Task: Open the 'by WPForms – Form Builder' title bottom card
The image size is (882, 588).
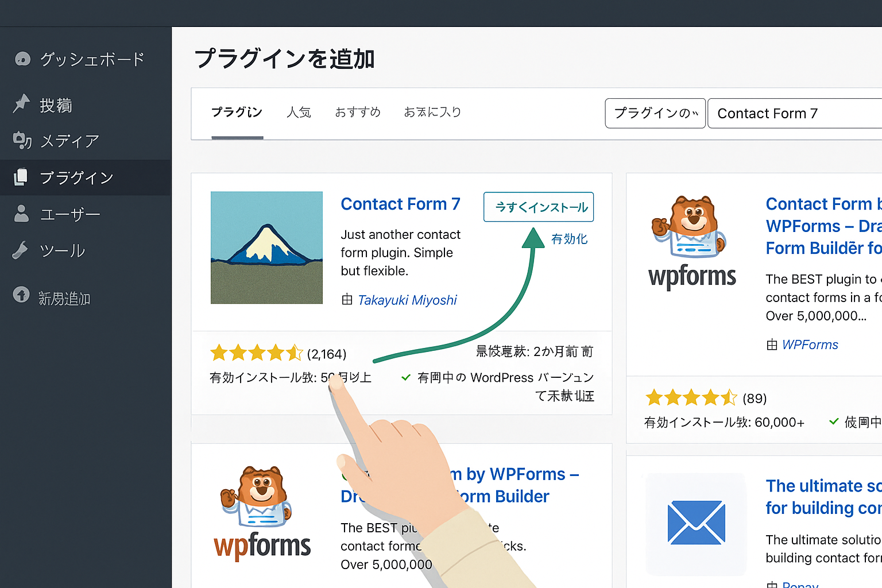Action: coord(459,485)
